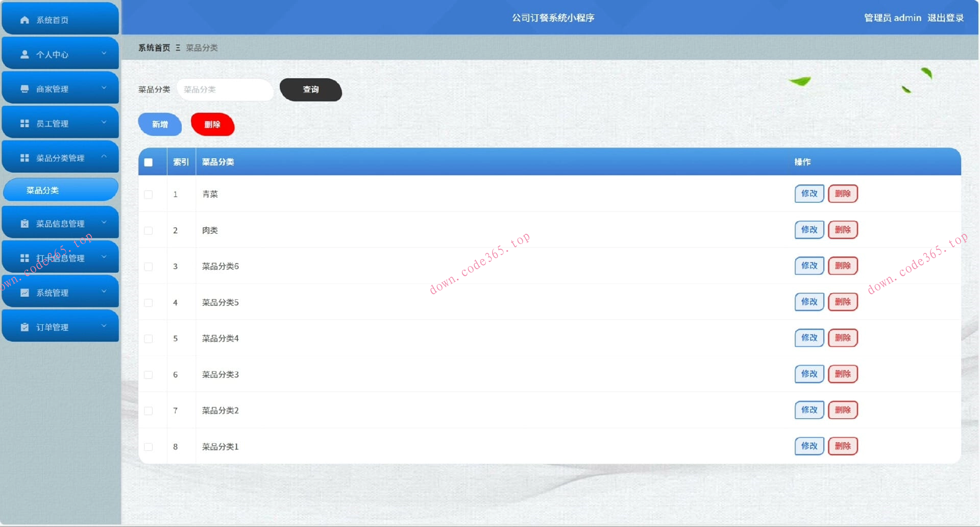Click the clipboard icon beside 订单管理

point(24,327)
